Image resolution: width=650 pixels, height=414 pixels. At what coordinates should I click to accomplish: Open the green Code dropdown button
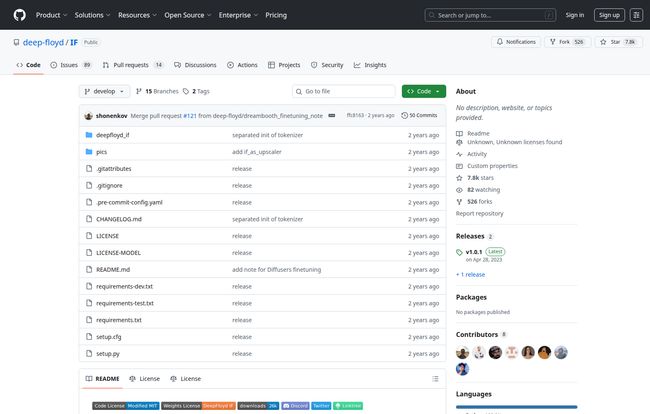click(x=424, y=91)
